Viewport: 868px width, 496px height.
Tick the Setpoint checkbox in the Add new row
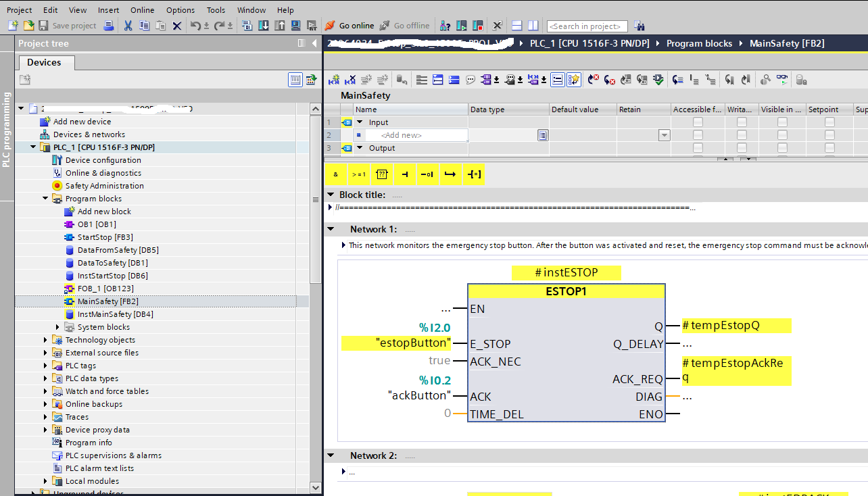(x=829, y=135)
